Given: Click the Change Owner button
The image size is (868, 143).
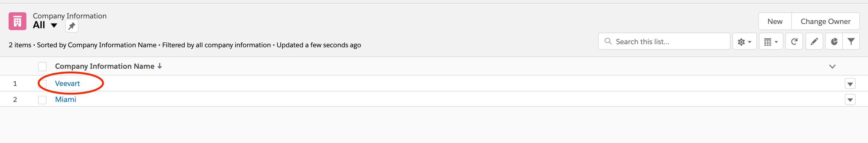Looking at the screenshot, I should [825, 21].
